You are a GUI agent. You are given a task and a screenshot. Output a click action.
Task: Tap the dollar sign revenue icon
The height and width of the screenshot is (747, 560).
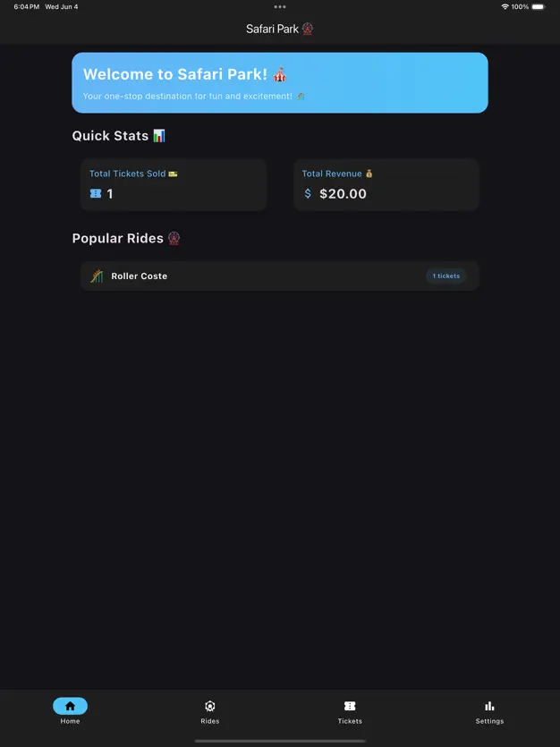click(308, 193)
